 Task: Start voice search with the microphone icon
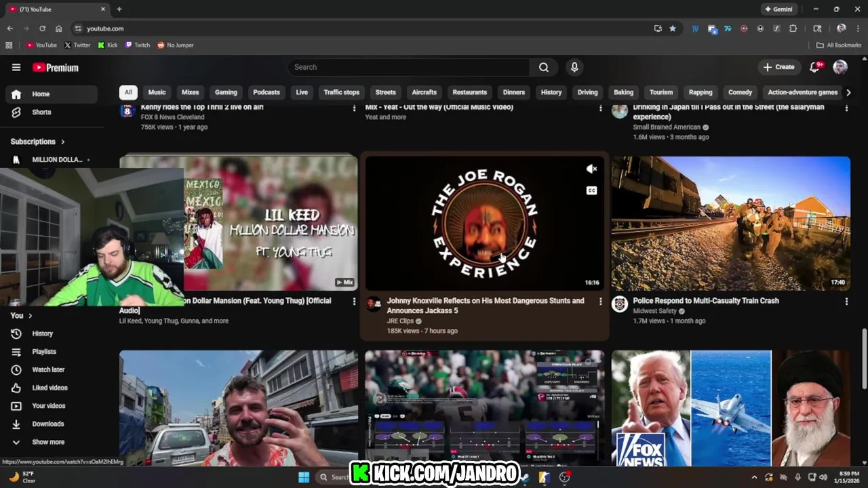coord(574,67)
